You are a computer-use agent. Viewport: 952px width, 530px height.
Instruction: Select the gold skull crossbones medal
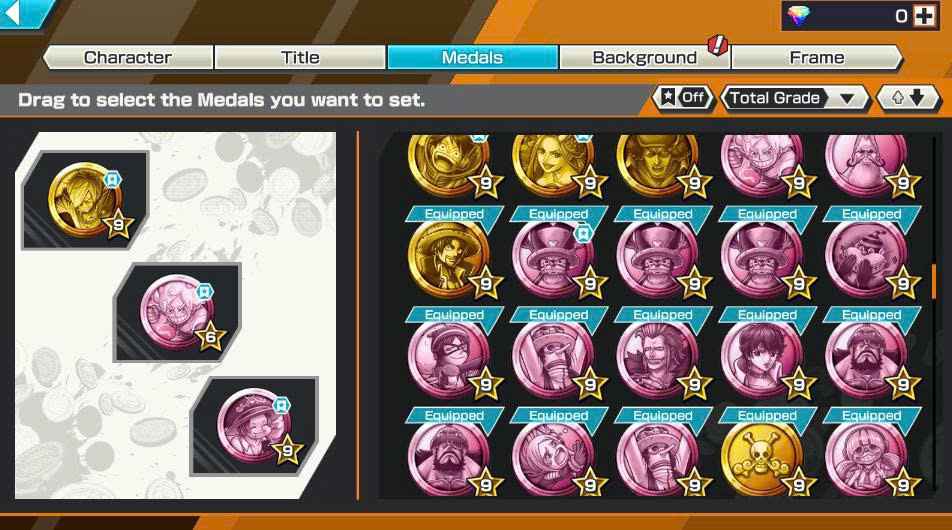(761, 458)
